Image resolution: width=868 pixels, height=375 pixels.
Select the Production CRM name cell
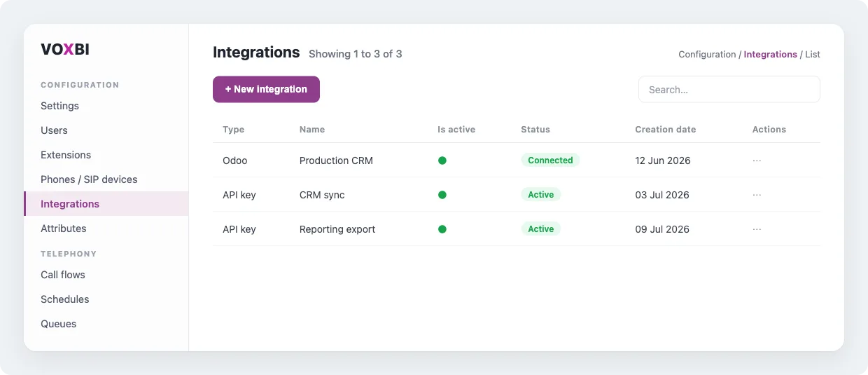pos(336,161)
